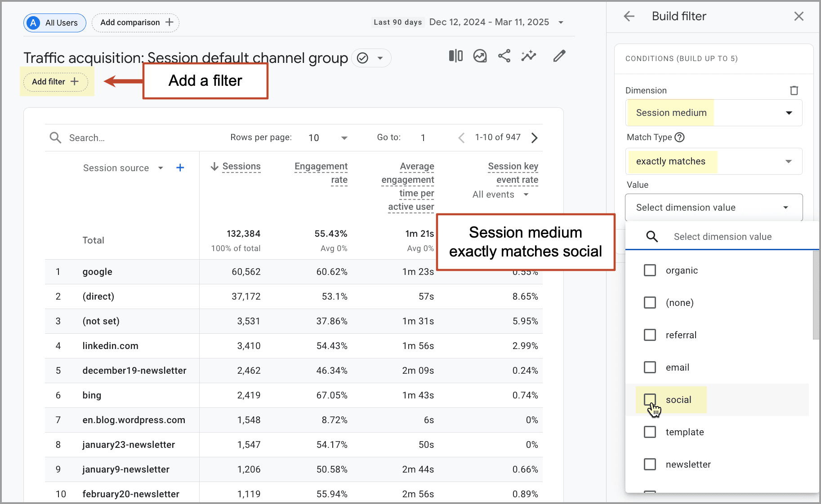Check the email checkbox

pyautogui.click(x=650, y=367)
